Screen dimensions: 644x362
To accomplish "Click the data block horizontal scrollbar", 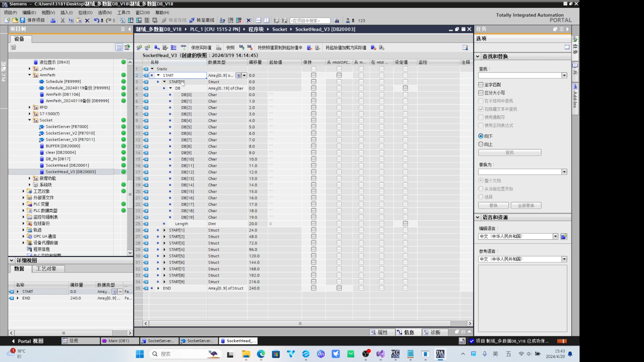I will (x=300, y=324).
